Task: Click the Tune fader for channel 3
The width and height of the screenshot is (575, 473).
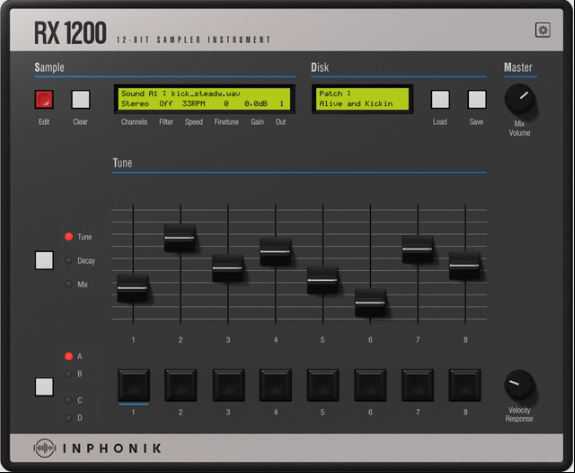Action: [x=228, y=268]
